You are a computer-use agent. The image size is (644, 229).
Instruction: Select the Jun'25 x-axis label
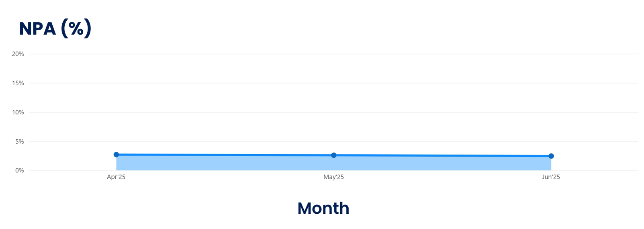pos(551,177)
